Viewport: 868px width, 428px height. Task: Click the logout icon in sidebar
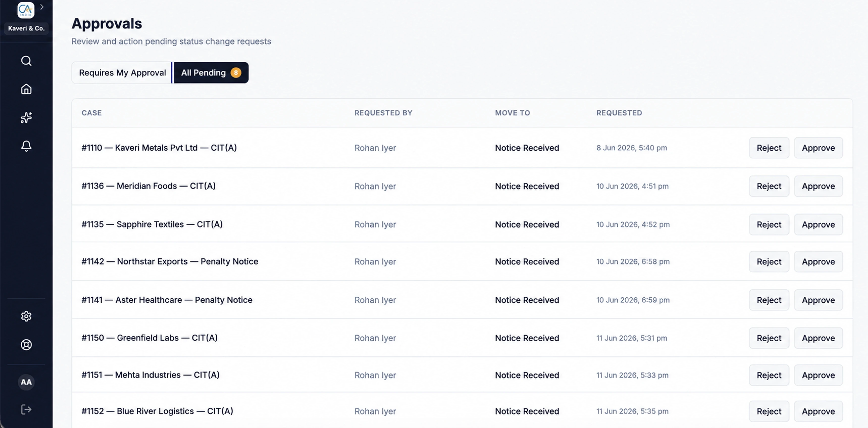tap(26, 410)
